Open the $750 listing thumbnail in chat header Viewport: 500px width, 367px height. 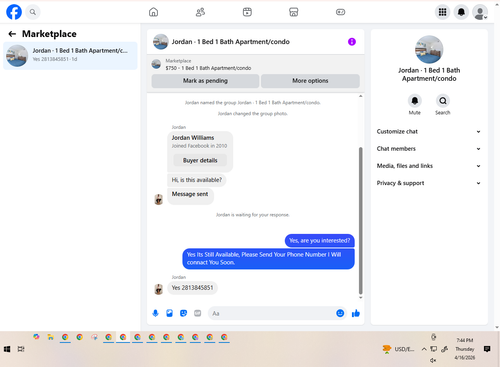(156, 64)
